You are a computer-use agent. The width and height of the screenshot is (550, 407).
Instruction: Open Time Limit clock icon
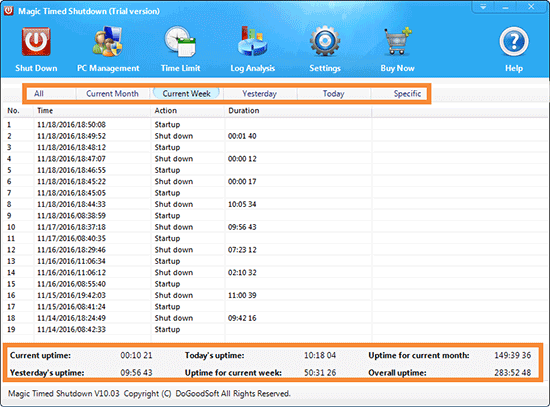(180, 42)
